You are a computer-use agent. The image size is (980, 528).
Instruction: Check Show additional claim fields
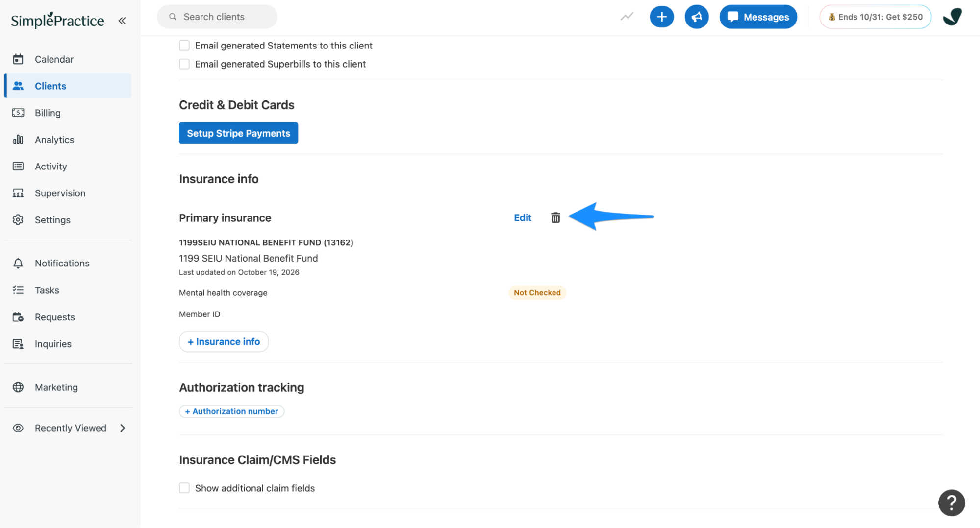(184, 488)
